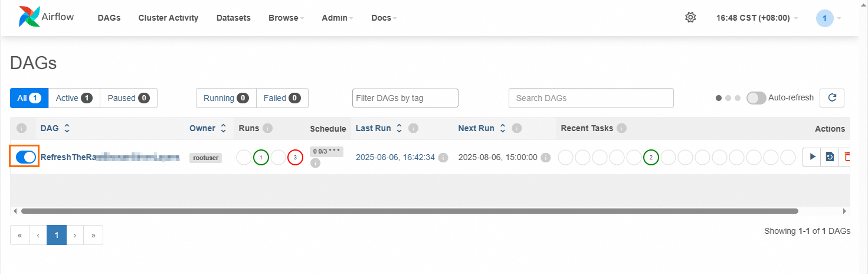The image size is (868, 274).
Task: Click the info icon under the schedule
Action: pyautogui.click(x=315, y=163)
